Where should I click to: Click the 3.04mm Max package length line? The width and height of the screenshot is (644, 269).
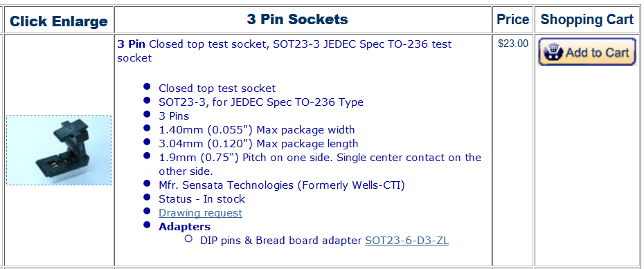click(258, 144)
